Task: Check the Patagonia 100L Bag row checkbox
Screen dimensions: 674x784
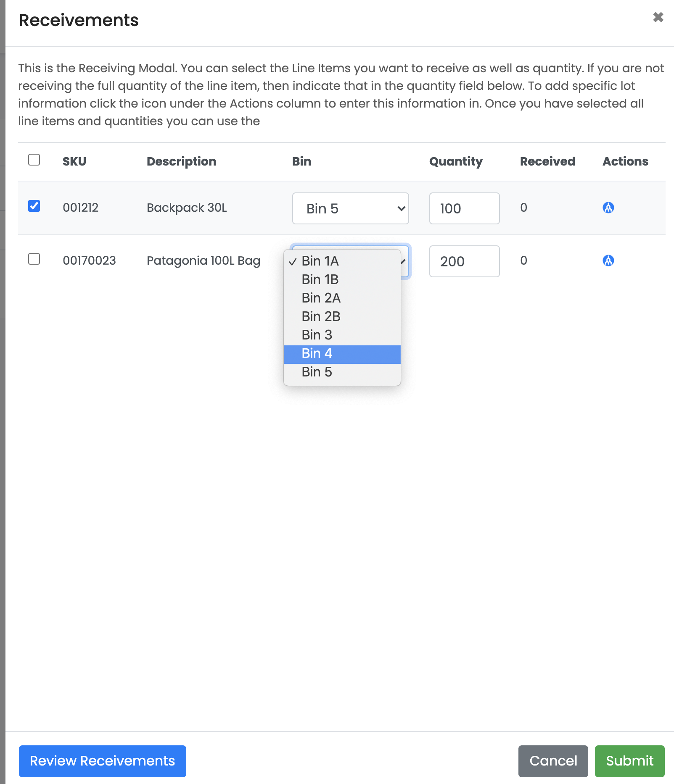Action: (34, 259)
